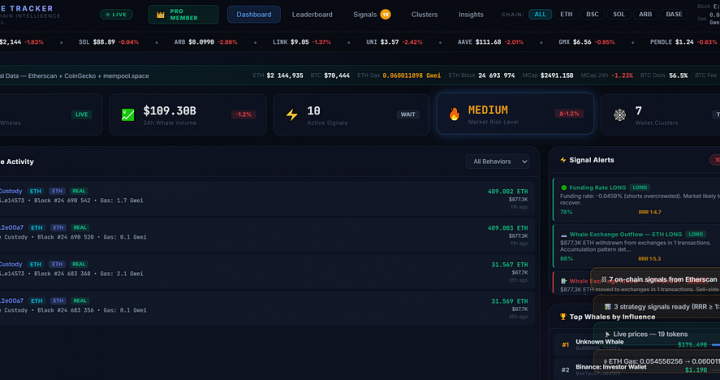The height and width of the screenshot is (380, 720).
Task: Click the REAL tag in Block #24 683 356 row
Action: click(x=80, y=301)
